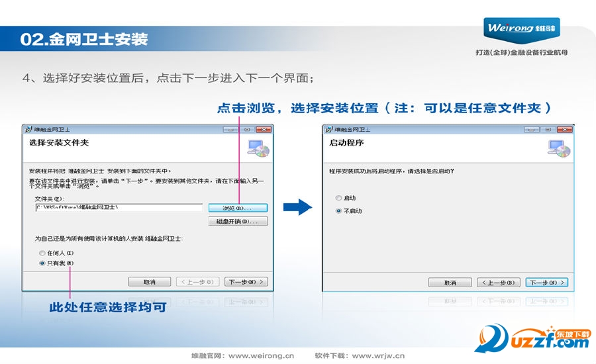Click installer title icon in right dialog
Viewport: 596px width, 364px height.
(328, 130)
